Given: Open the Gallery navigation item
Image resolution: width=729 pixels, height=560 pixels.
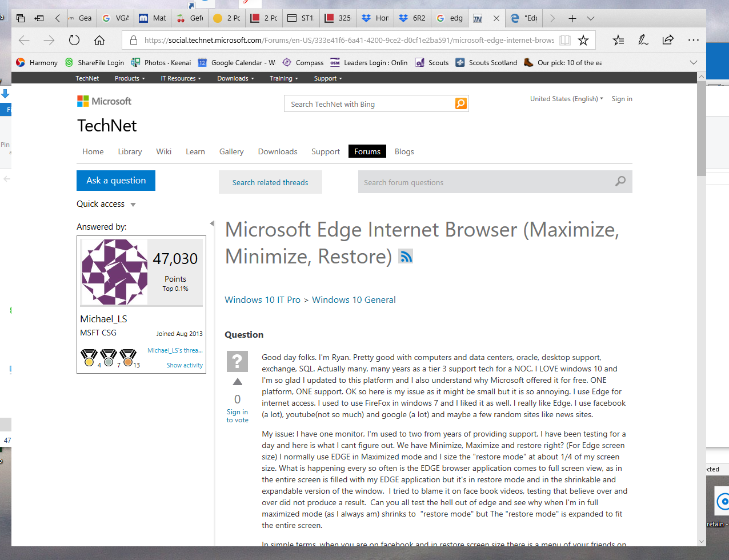Looking at the screenshot, I should tap(231, 151).
